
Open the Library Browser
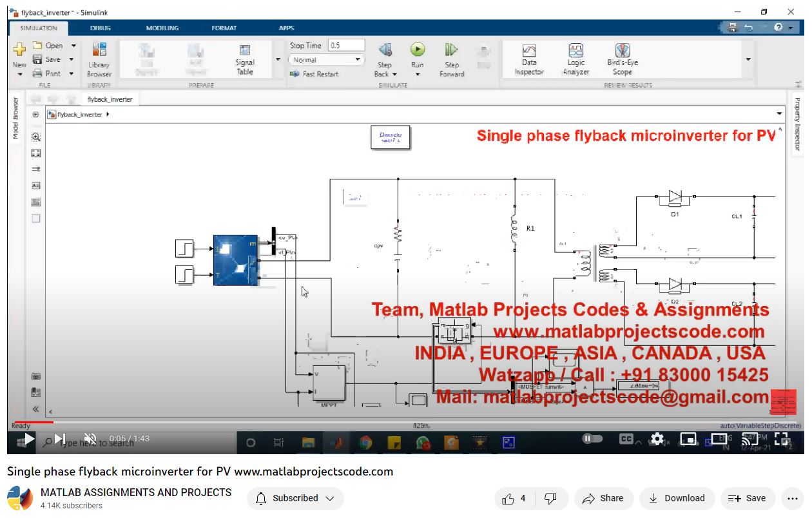point(99,59)
